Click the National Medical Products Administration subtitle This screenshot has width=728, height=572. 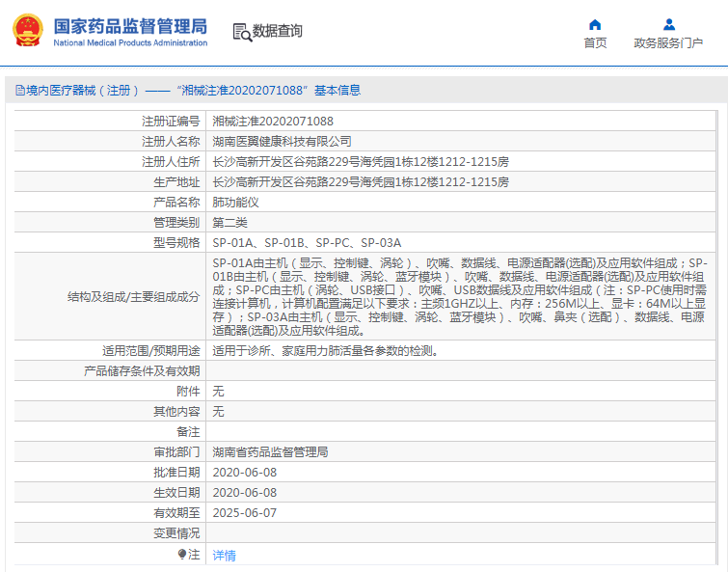pos(129,43)
